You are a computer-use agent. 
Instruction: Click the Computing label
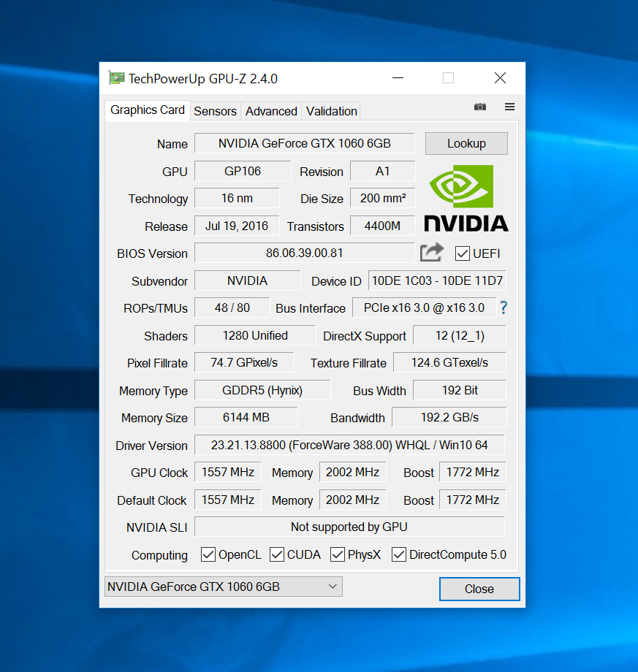click(x=159, y=555)
